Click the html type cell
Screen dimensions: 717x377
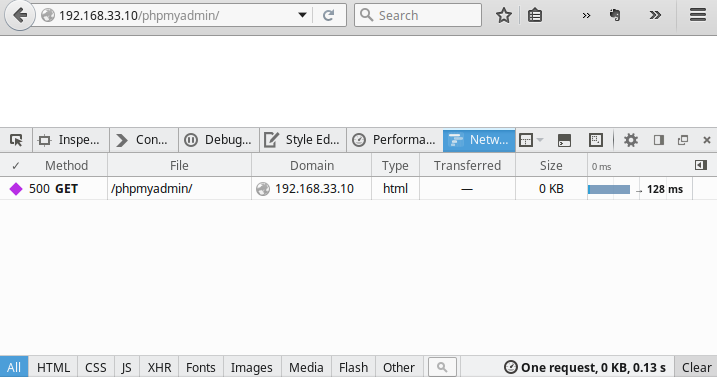(x=395, y=188)
